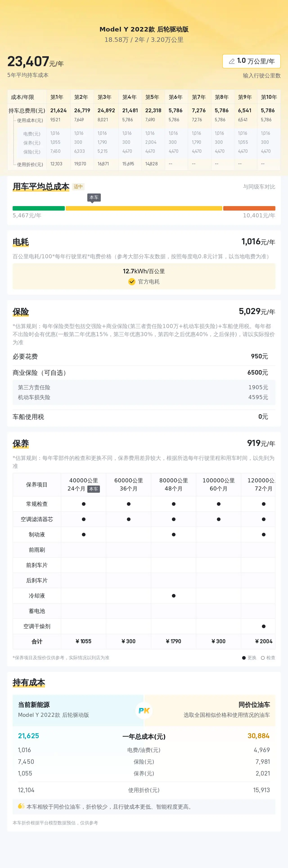The width and height of the screenshot is (288, 868).
Task: Tap the 必要花费 950元 row
Action: (x=144, y=356)
